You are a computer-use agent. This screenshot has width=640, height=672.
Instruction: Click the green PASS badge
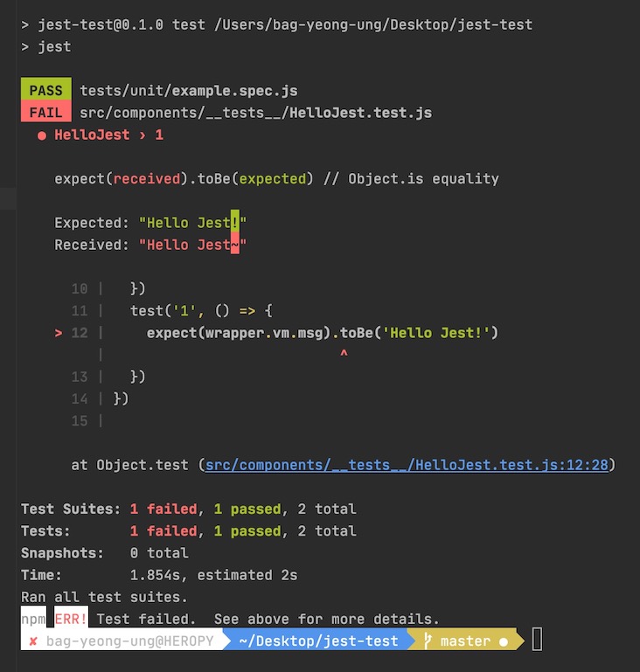coord(45,90)
